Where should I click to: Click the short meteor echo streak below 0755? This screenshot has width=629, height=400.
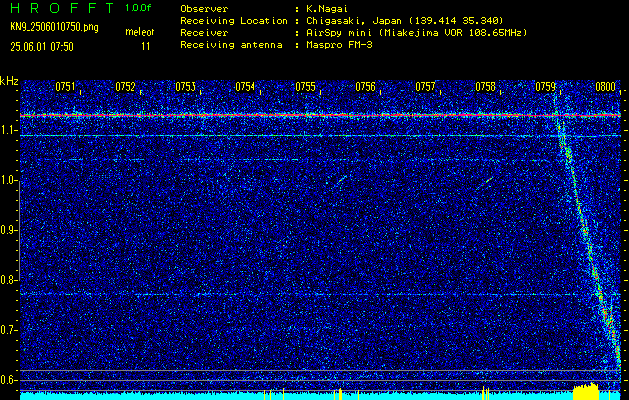tap(341, 181)
